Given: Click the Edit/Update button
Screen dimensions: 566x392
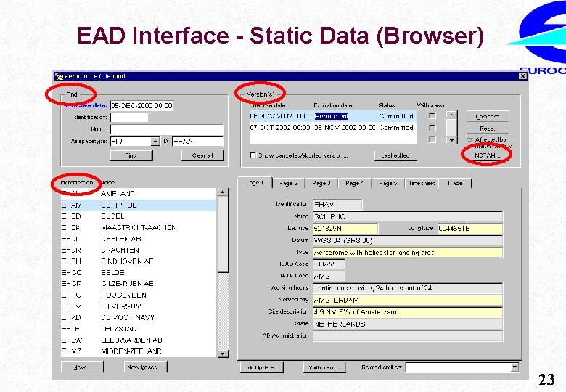Looking at the screenshot, I should (x=261, y=367).
